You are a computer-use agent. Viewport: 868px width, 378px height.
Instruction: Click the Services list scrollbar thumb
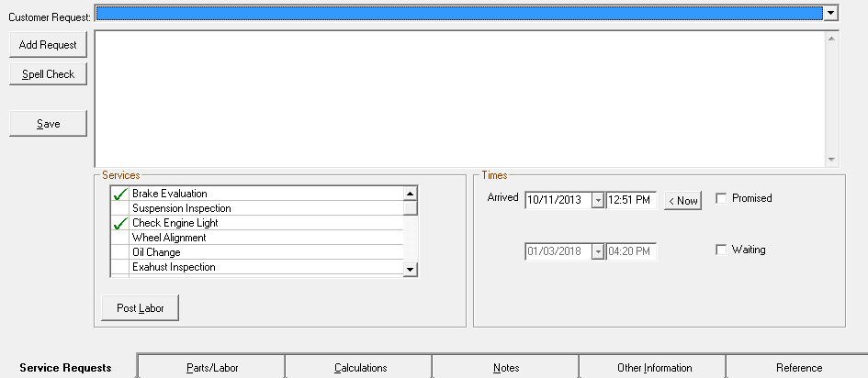(x=411, y=207)
